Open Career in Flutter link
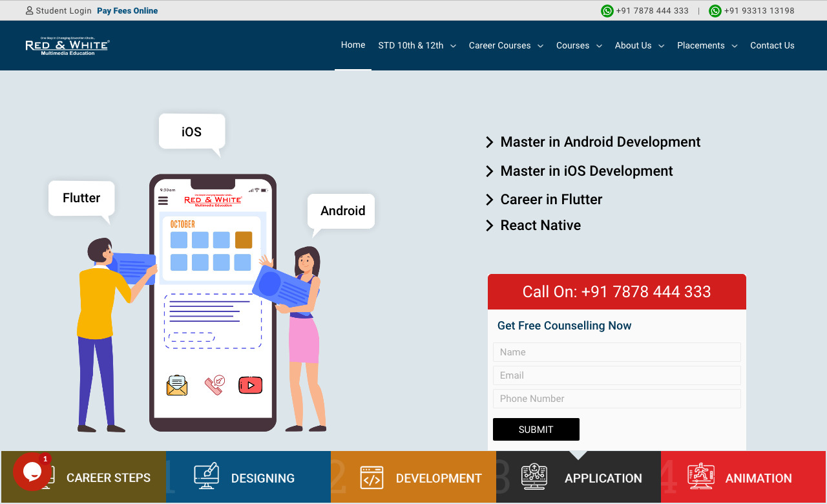 tap(551, 200)
